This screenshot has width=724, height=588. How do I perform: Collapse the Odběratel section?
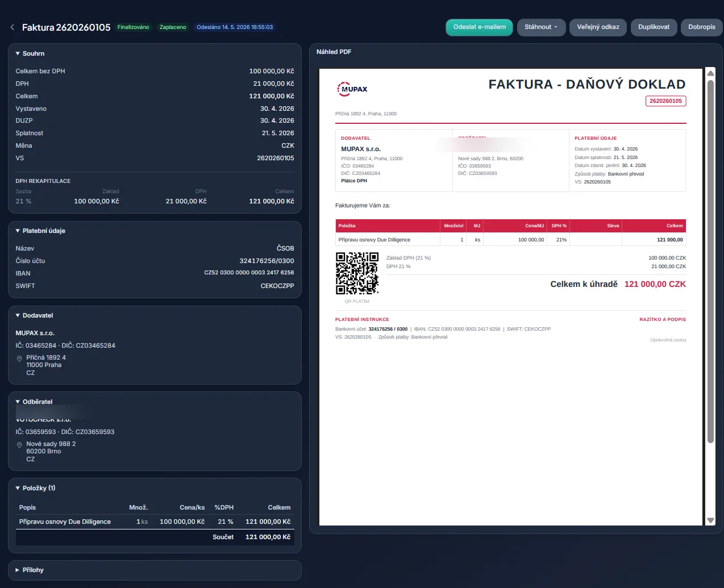pyautogui.click(x=34, y=402)
